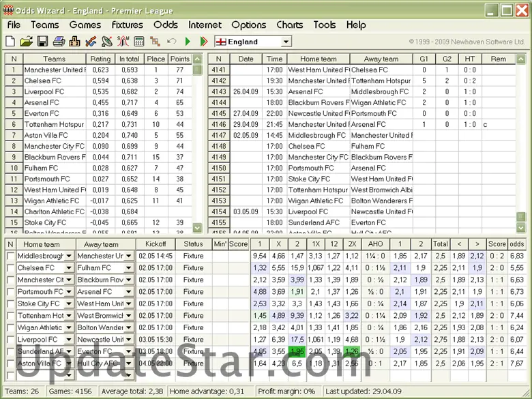Expand the Tottenham Hotspur home team dropdown
The width and height of the screenshot is (532, 399).
(x=69, y=316)
